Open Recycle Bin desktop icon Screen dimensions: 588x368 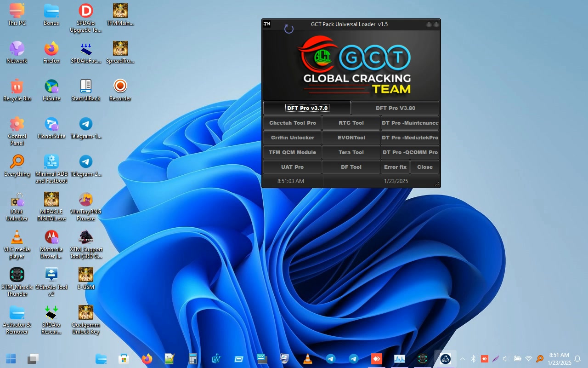pyautogui.click(x=17, y=90)
